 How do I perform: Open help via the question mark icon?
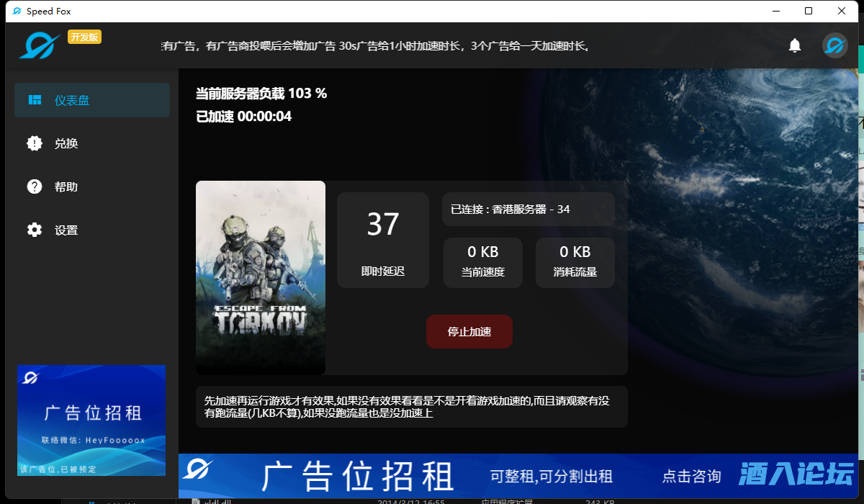pos(34,186)
